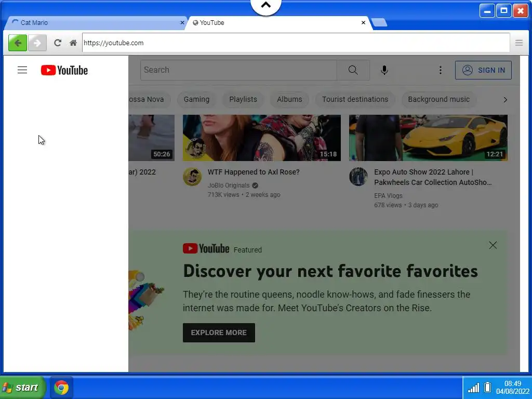Open YouTube settings three-dot menu
Viewport: 532px width, 399px height.
[x=441, y=70]
